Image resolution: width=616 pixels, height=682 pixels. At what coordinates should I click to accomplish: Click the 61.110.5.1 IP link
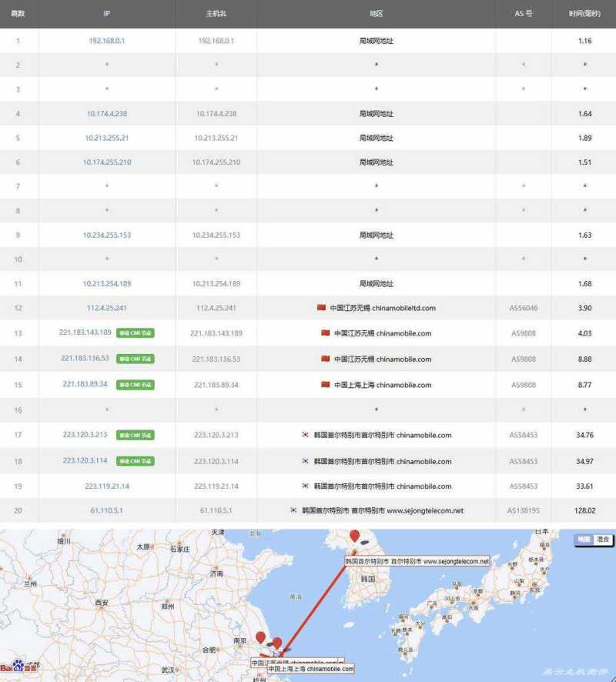[x=106, y=510]
